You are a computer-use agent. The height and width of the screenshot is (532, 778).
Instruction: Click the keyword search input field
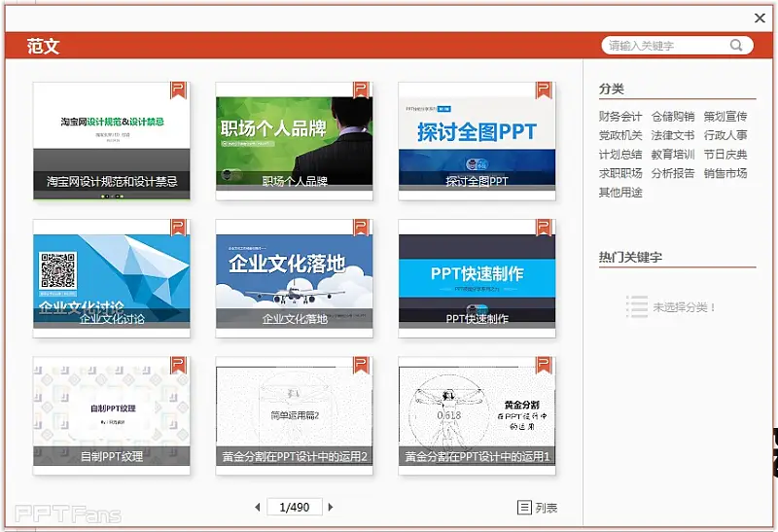(664, 46)
